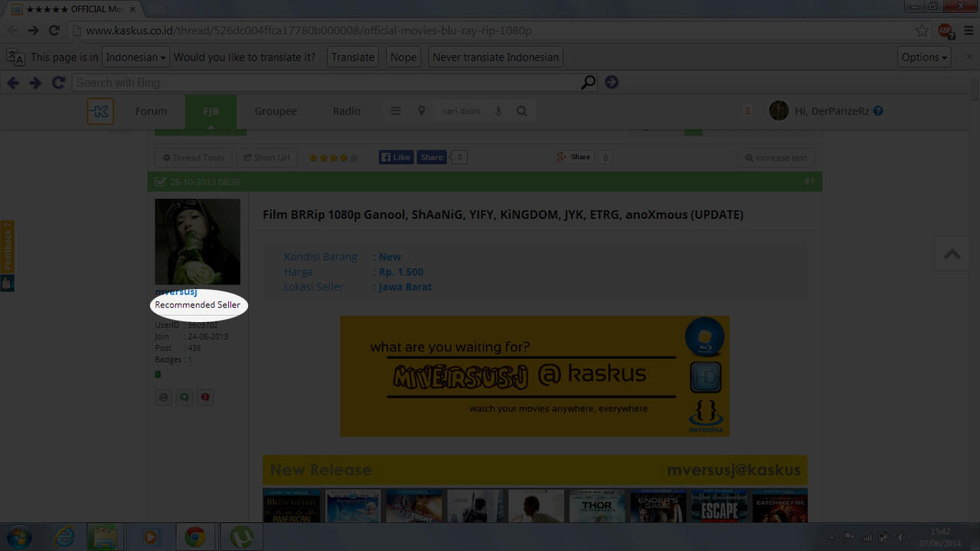
Task: Open the Indonesian language dropdown
Action: point(136,57)
